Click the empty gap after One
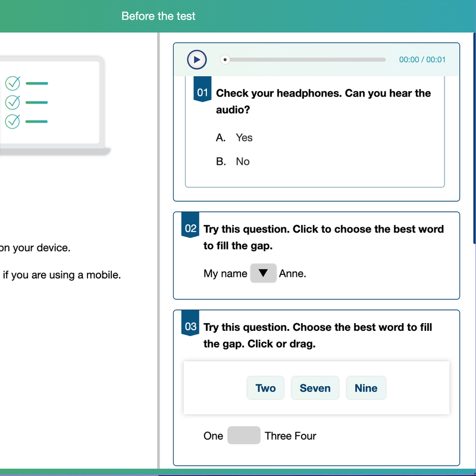The width and height of the screenshot is (476, 476). click(x=244, y=436)
